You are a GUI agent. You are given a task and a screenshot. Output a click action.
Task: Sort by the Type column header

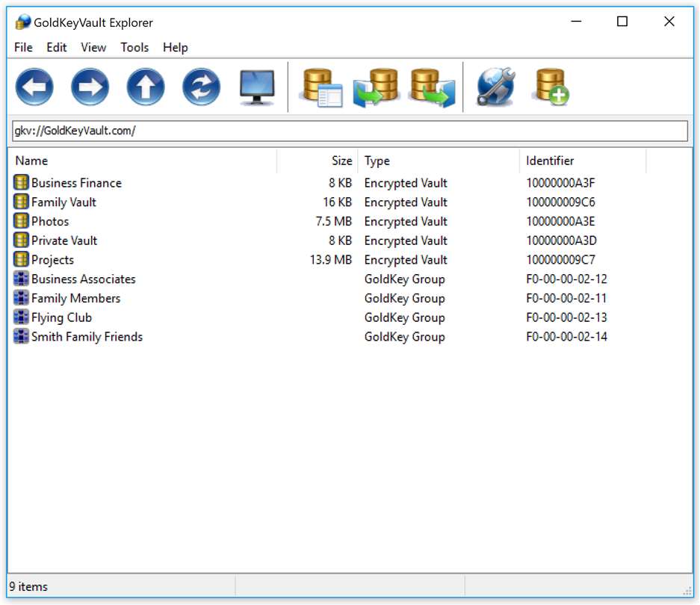pyautogui.click(x=439, y=161)
